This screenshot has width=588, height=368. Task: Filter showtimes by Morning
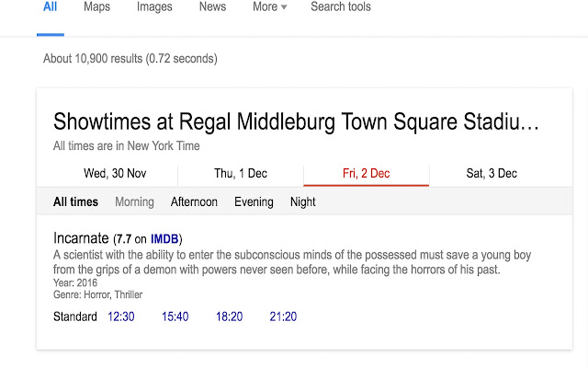(134, 202)
